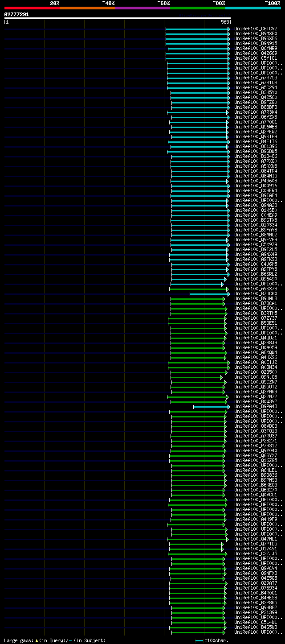The image size is (285, 644).
Task: Click the orange ~40% identity legend bar
Action: (87, 8)
